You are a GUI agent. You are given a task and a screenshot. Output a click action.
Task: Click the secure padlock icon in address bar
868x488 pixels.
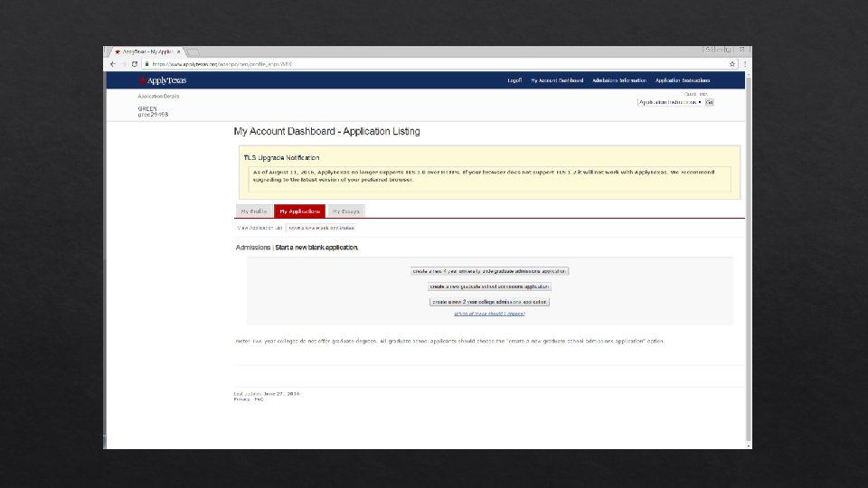[146, 64]
